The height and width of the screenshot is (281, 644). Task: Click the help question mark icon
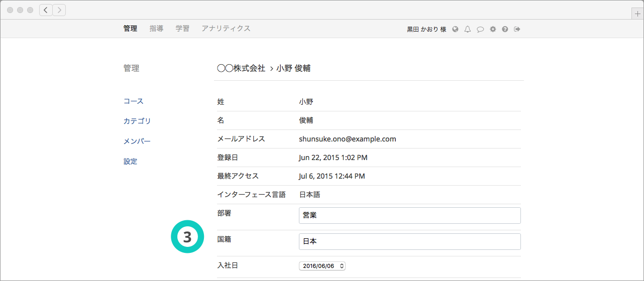(x=505, y=29)
